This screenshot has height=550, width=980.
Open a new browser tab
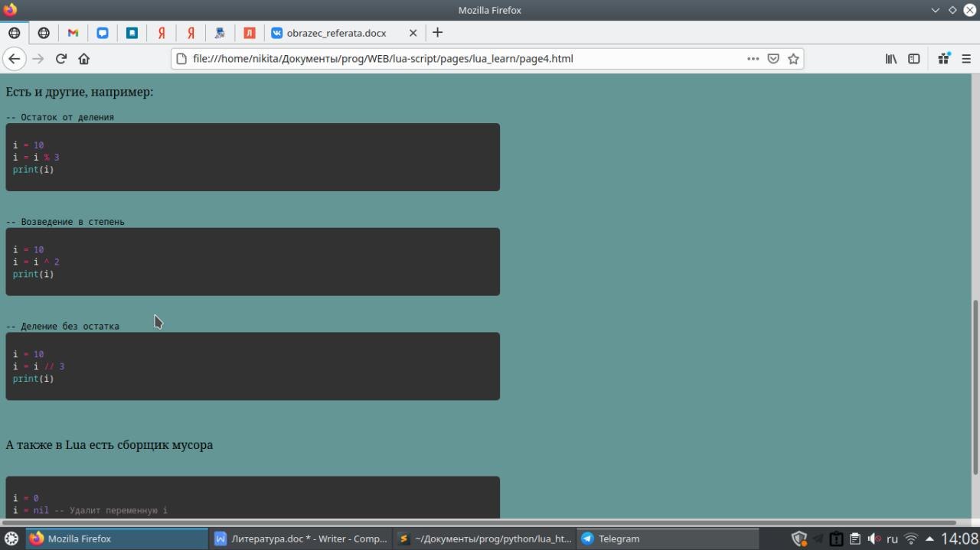coord(437,32)
